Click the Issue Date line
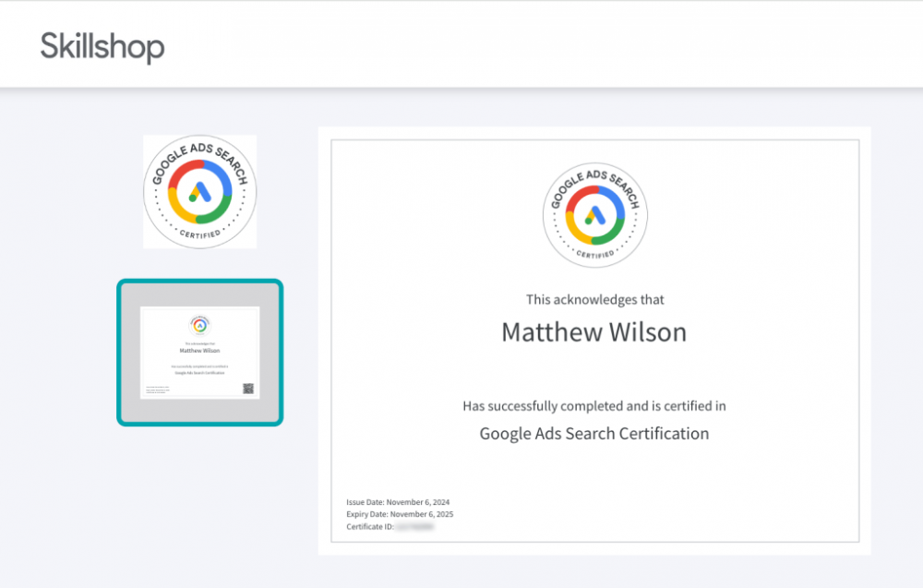The height and width of the screenshot is (588, 923). (398, 502)
